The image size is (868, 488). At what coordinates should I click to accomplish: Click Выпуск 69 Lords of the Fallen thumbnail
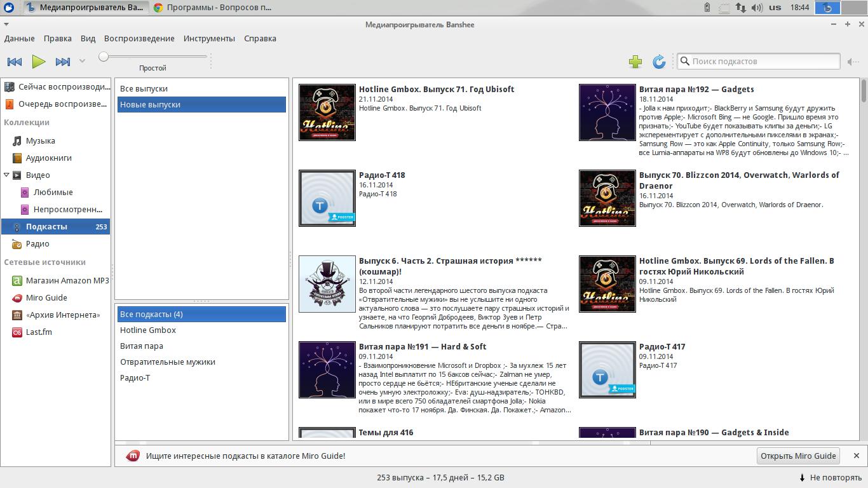click(607, 284)
